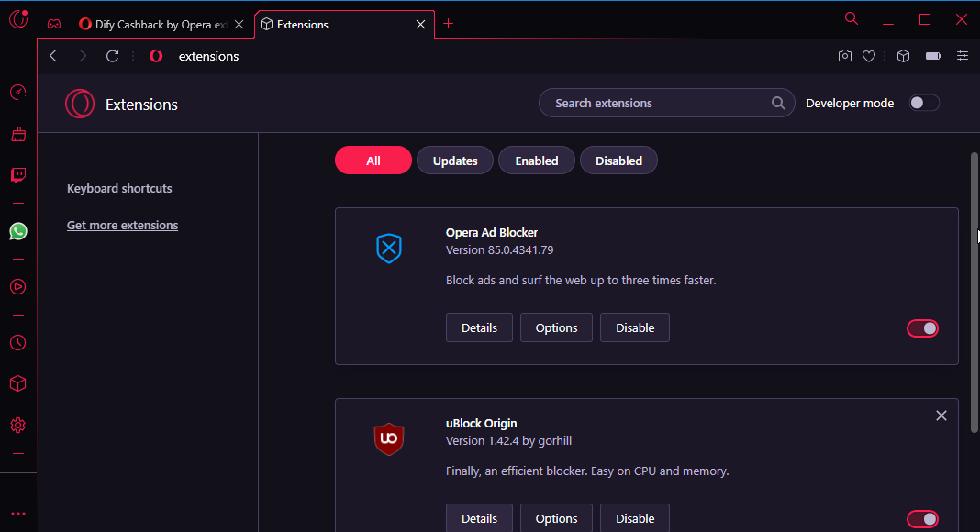Image resolution: width=980 pixels, height=532 pixels.
Task: Show All extensions filter
Action: (373, 161)
